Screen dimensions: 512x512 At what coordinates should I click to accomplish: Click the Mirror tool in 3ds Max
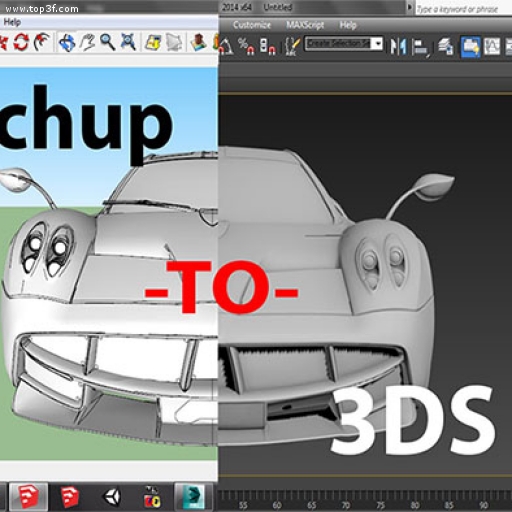click(398, 46)
